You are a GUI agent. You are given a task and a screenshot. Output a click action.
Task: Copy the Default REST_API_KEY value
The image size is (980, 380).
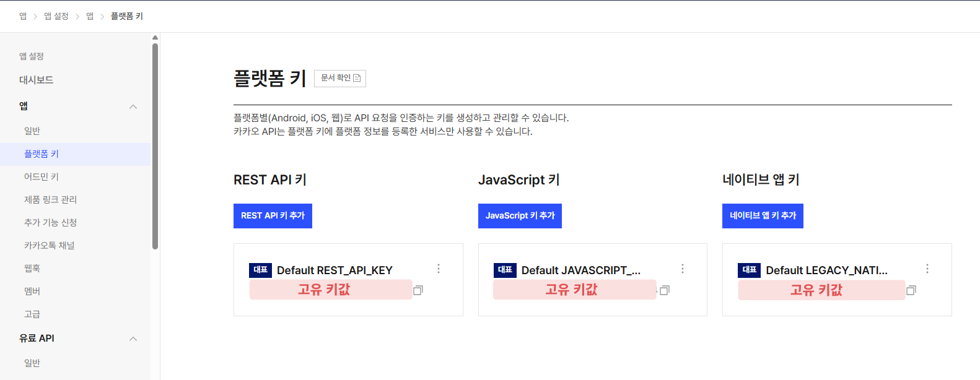coord(418,290)
